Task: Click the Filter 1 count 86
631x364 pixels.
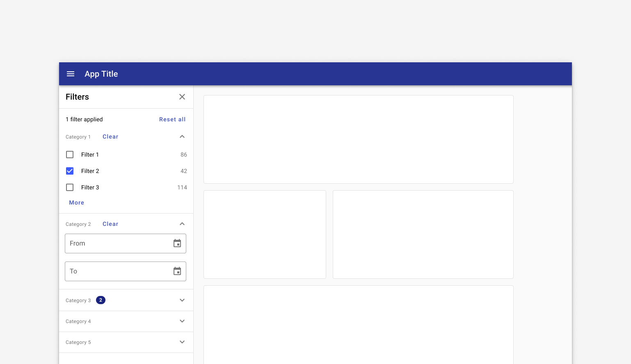Action: pos(184,155)
